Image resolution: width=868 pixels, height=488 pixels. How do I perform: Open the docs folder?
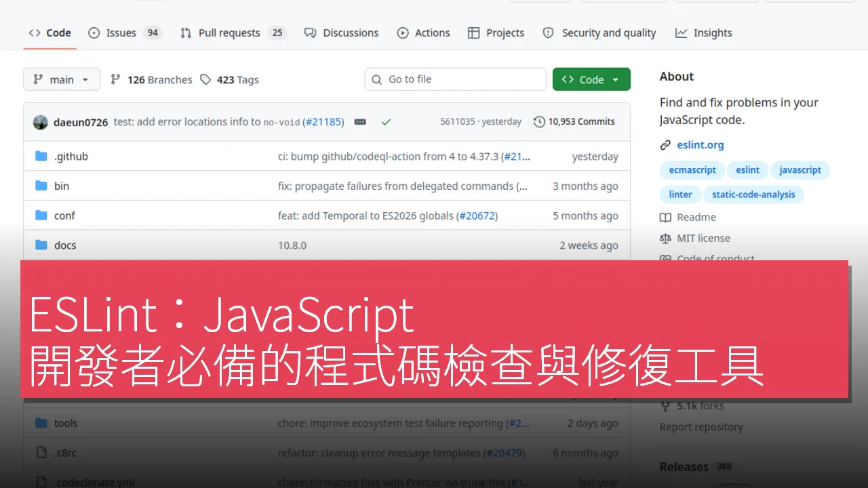pos(65,245)
